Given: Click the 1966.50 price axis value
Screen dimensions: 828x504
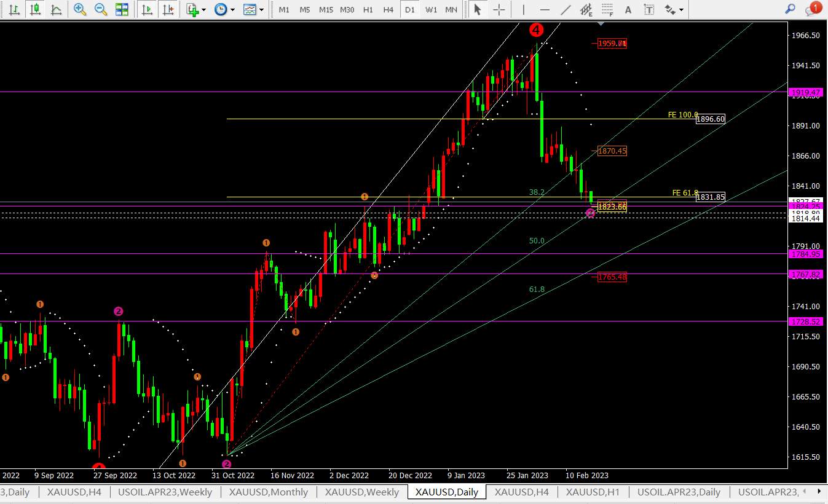Looking at the screenshot, I should [805, 36].
